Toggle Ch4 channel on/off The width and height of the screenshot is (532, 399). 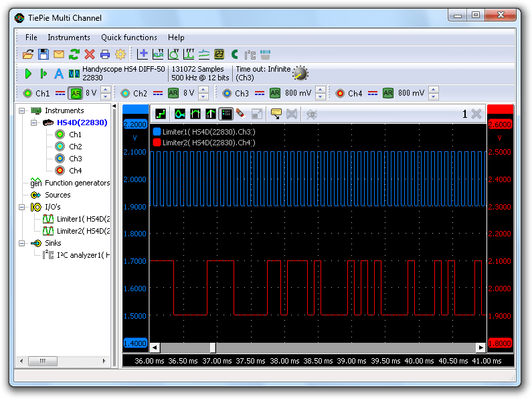pyautogui.click(x=340, y=93)
